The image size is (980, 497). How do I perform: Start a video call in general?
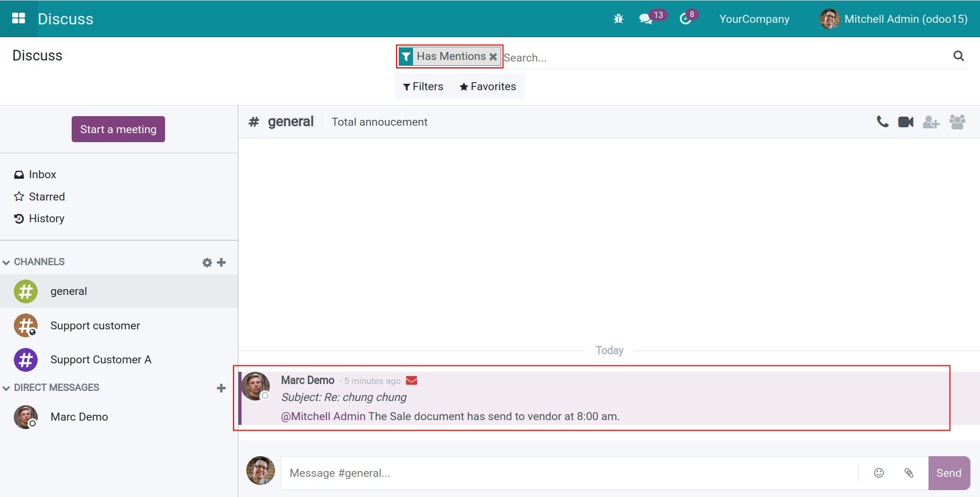[906, 122]
